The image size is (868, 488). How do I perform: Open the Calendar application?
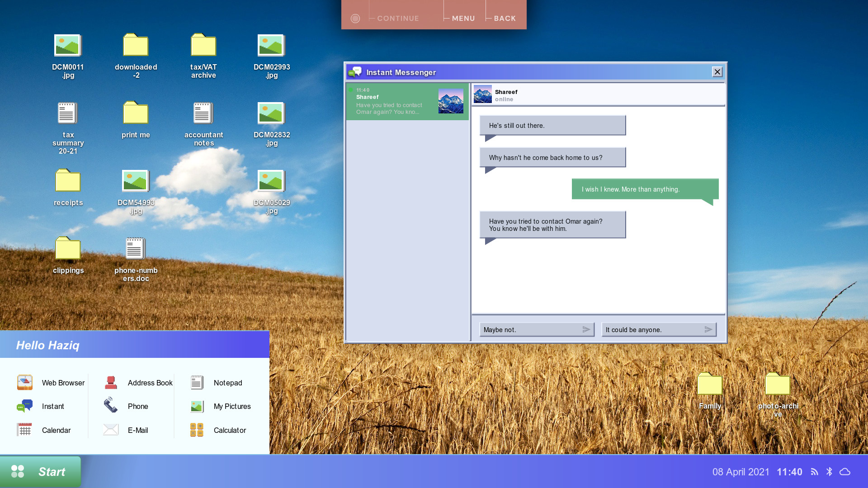(x=56, y=430)
